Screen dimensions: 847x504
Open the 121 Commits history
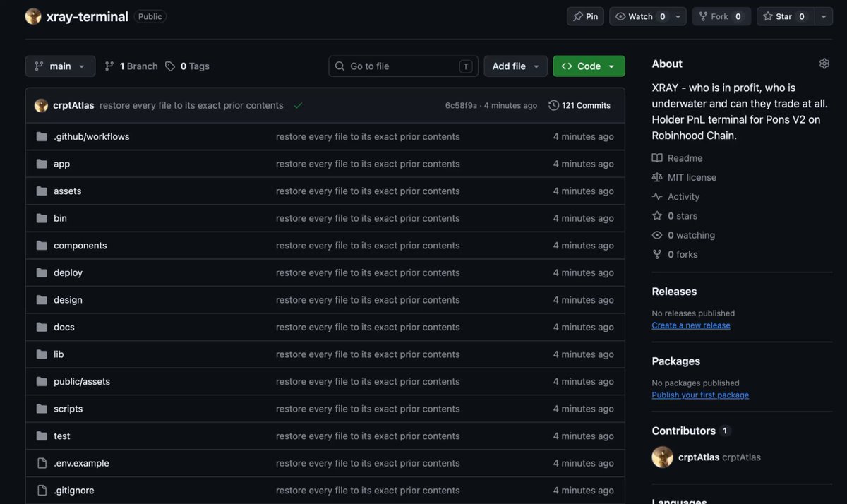[x=579, y=105]
